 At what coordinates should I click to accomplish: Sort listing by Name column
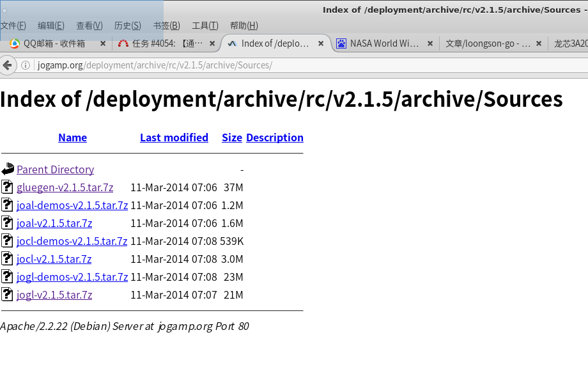click(x=72, y=137)
